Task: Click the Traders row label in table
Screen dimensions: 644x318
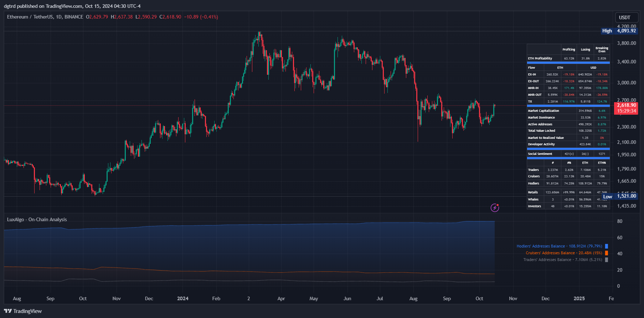Action: coord(533,170)
